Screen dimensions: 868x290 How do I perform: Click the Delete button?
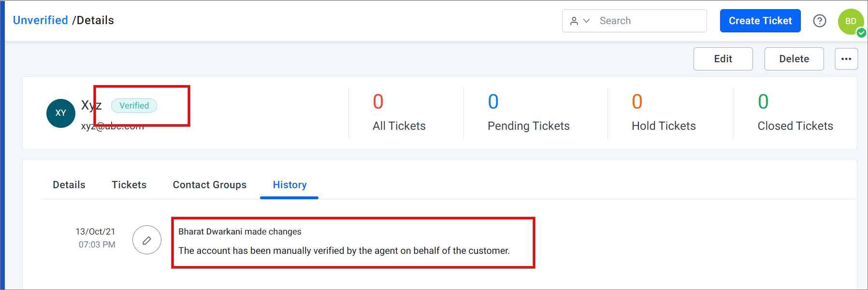pyautogui.click(x=794, y=59)
